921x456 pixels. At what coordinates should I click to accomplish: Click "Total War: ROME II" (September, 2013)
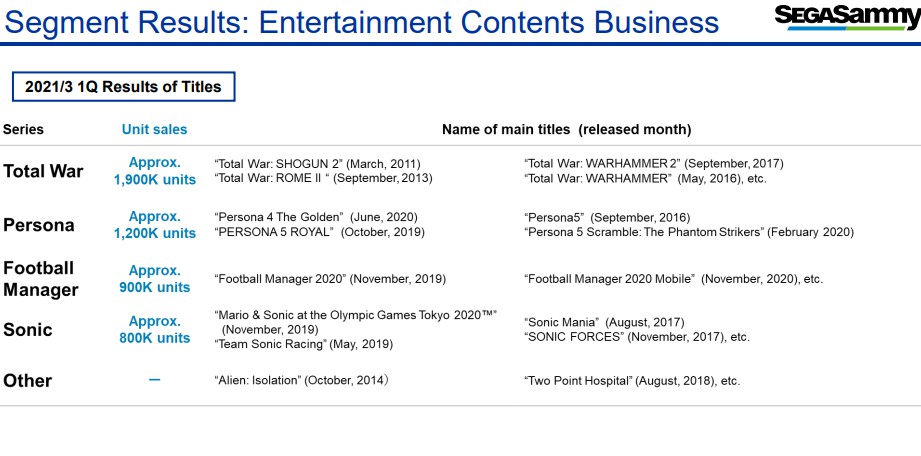323,178
